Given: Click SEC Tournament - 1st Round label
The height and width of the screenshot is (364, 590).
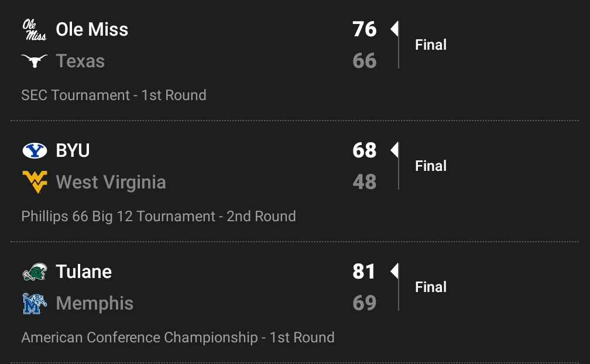Looking at the screenshot, I should coord(114,95).
